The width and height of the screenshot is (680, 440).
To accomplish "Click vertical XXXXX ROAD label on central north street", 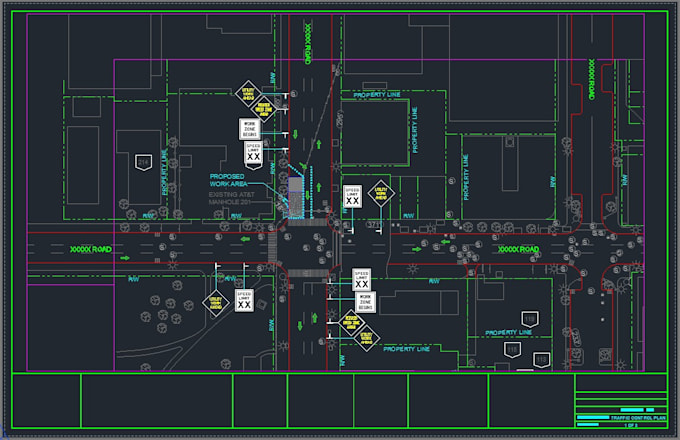I will pos(308,44).
